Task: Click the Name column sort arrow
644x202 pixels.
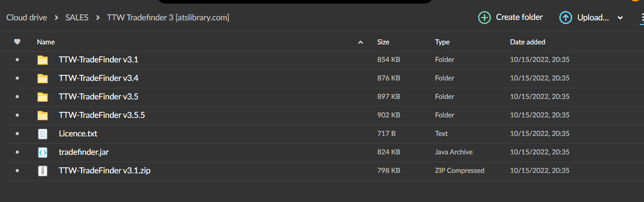Action: coord(361,43)
